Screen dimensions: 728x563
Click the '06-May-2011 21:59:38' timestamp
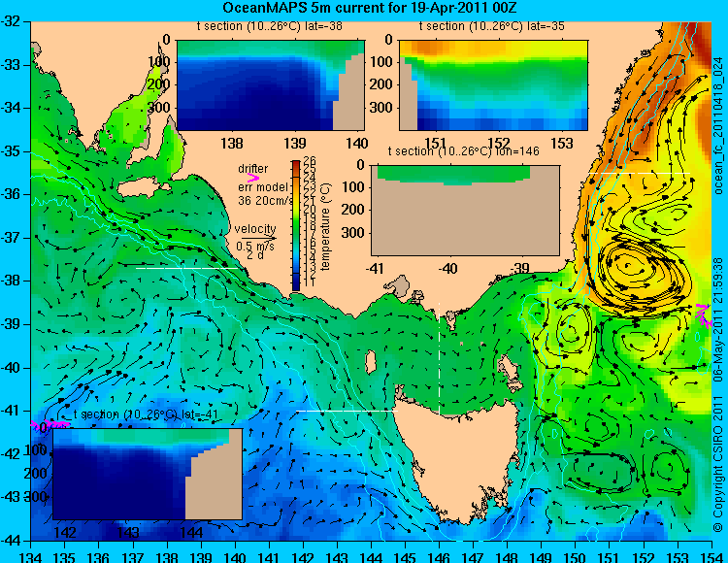coord(718,321)
